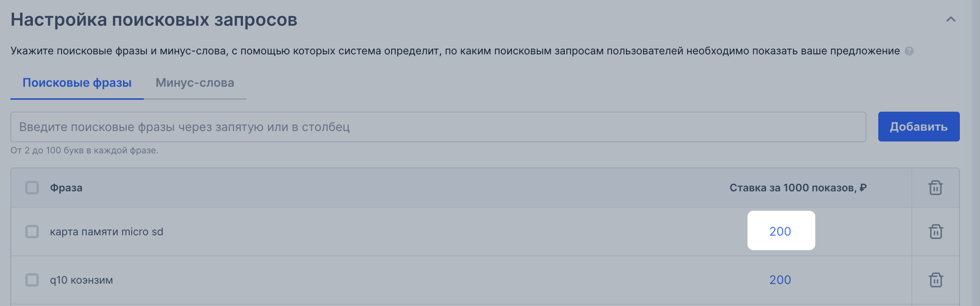
Task: Edit the 200 bid for q10 коэнзим
Action: pos(780,280)
